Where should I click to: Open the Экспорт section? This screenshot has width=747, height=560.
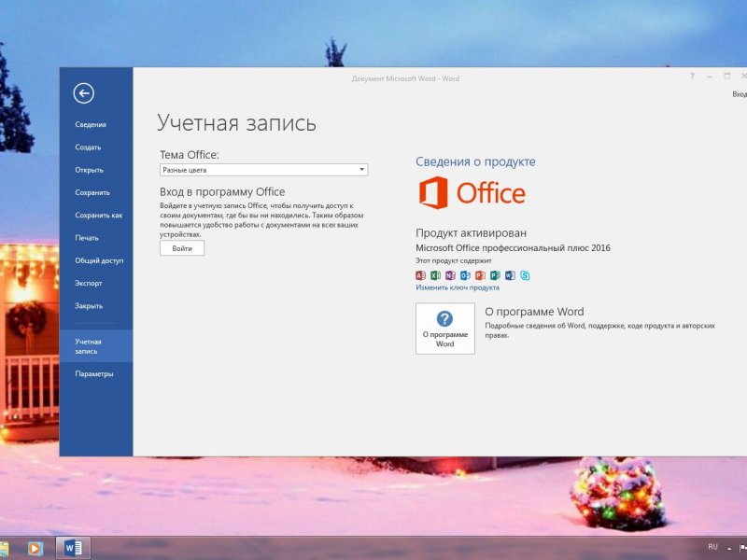click(x=89, y=284)
